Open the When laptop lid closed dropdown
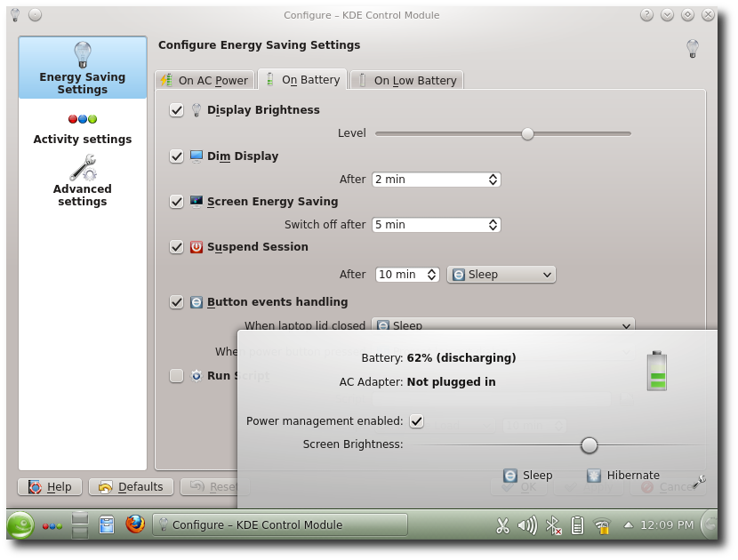The height and width of the screenshot is (560, 738). 503,325
